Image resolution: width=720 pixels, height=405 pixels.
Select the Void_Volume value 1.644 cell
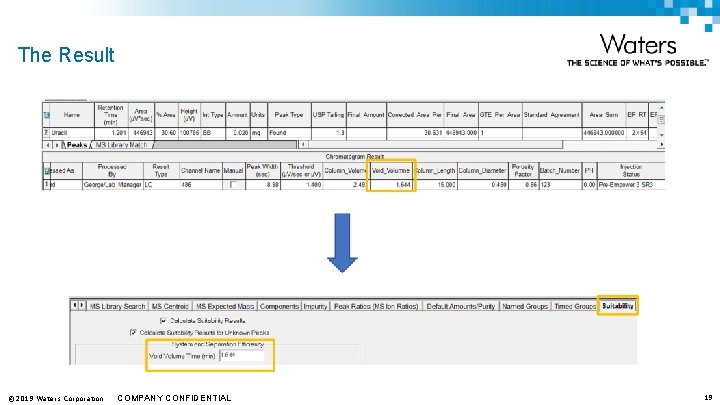point(390,185)
